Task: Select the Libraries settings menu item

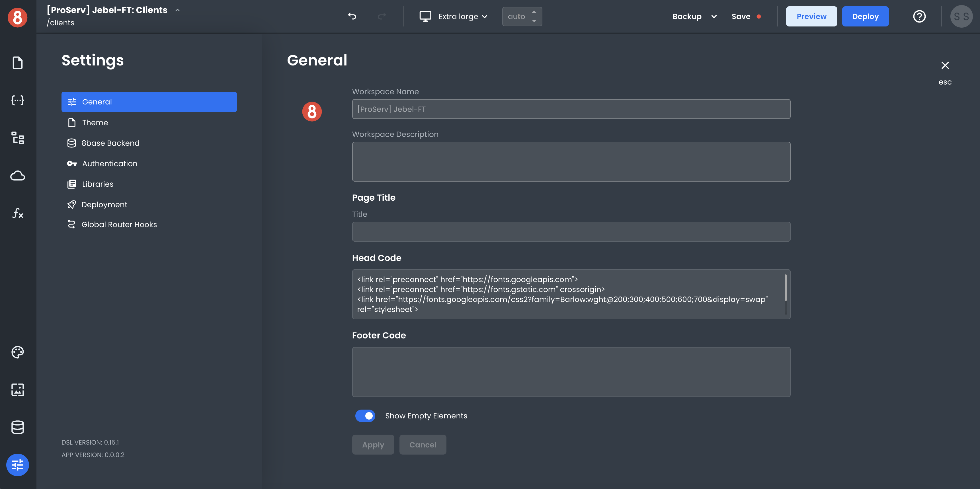Action: point(97,184)
